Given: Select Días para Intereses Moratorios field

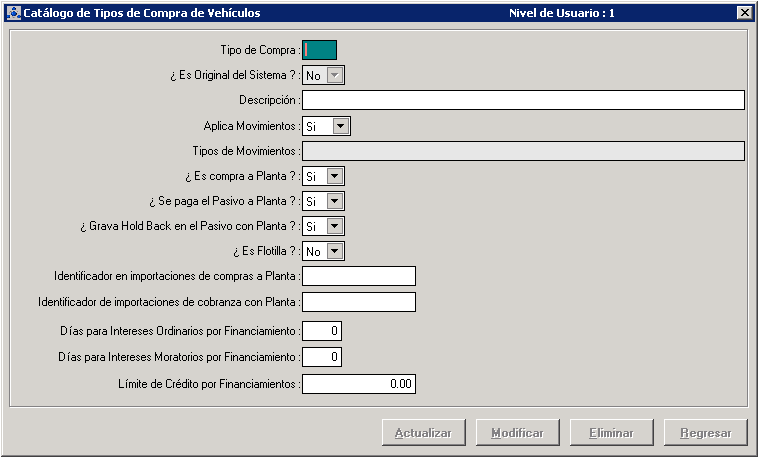Looking at the screenshot, I should coord(322,357).
